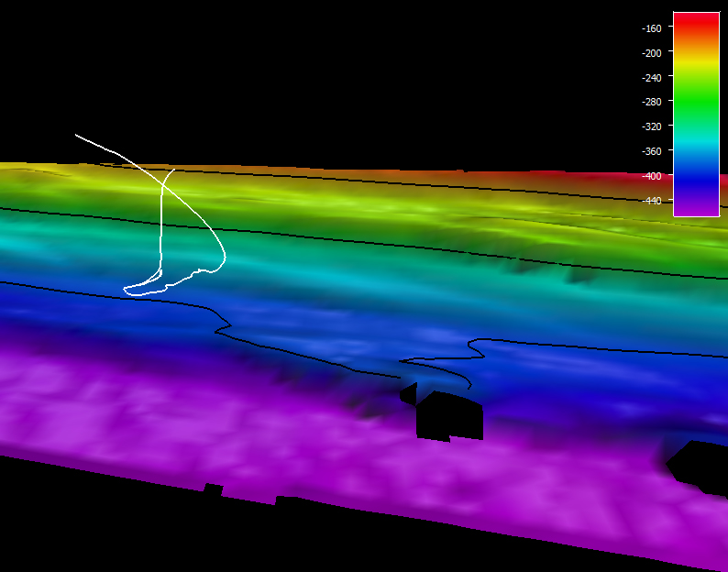Click the -320 depth label
This screenshot has width=728, height=572.
tap(651, 126)
